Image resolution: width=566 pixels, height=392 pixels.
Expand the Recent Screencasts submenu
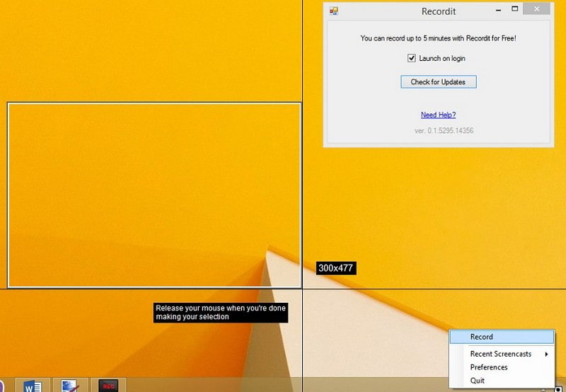pos(502,354)
